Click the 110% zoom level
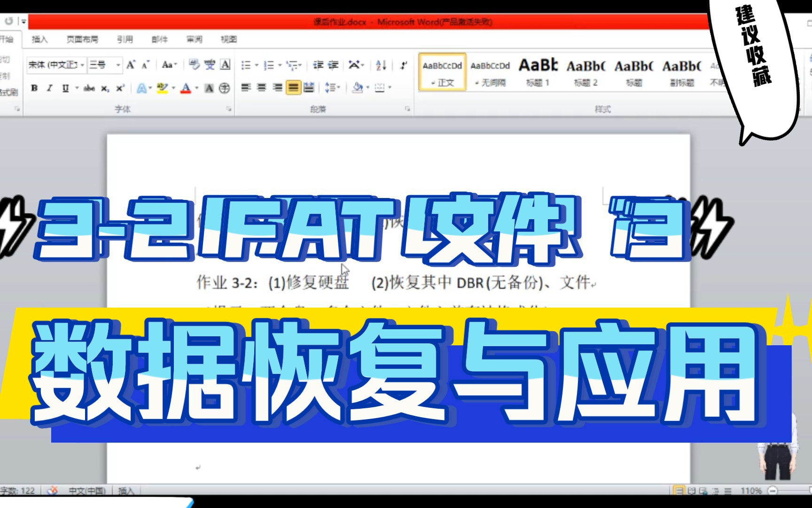Screen dimensions: 812x508 pos(751,491)
